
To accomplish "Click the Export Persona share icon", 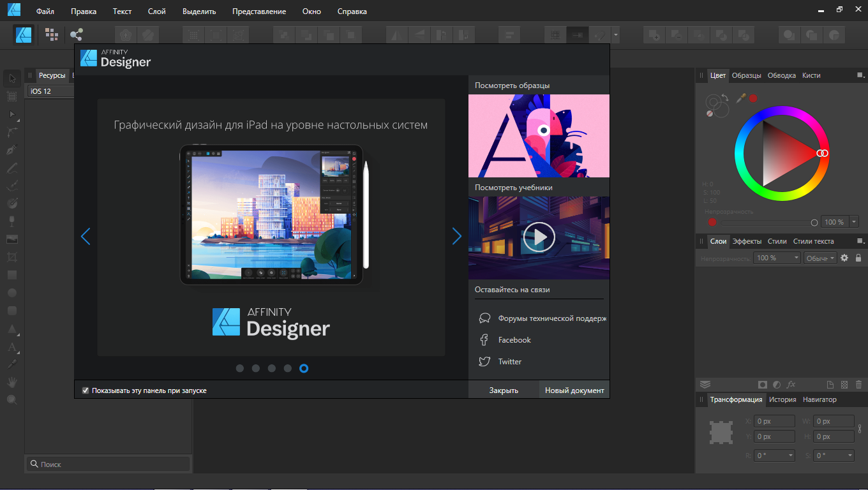I will click(x=77, y=34).
